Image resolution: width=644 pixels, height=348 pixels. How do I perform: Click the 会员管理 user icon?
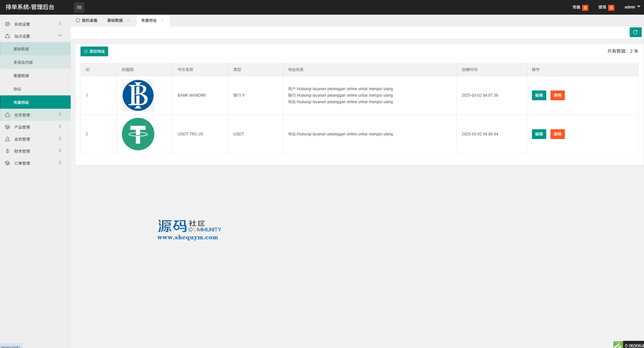click(x=7, y=139)
